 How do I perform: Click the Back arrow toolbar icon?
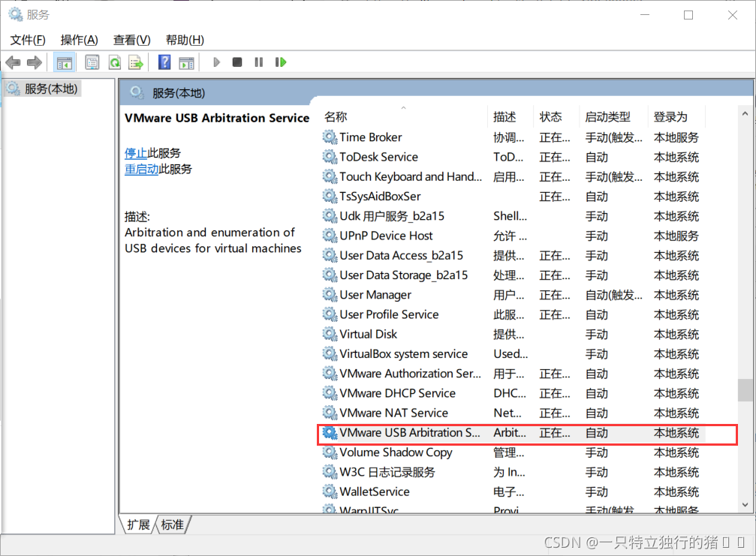(13, 62)
